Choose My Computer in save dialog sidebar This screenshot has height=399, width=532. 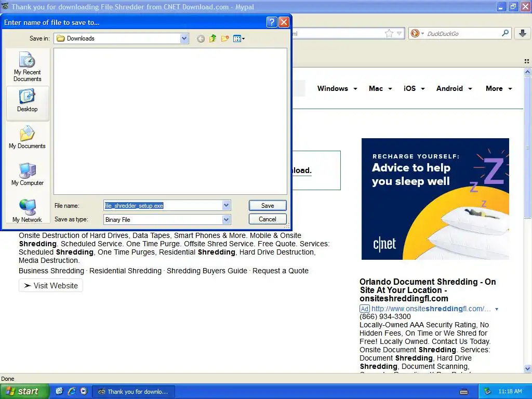[x=28, y=174]
